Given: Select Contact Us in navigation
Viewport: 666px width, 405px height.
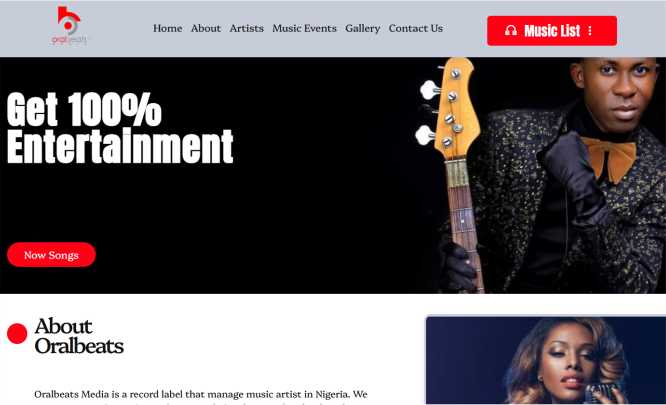Looking at the screenshot, I should pos(415,28).
